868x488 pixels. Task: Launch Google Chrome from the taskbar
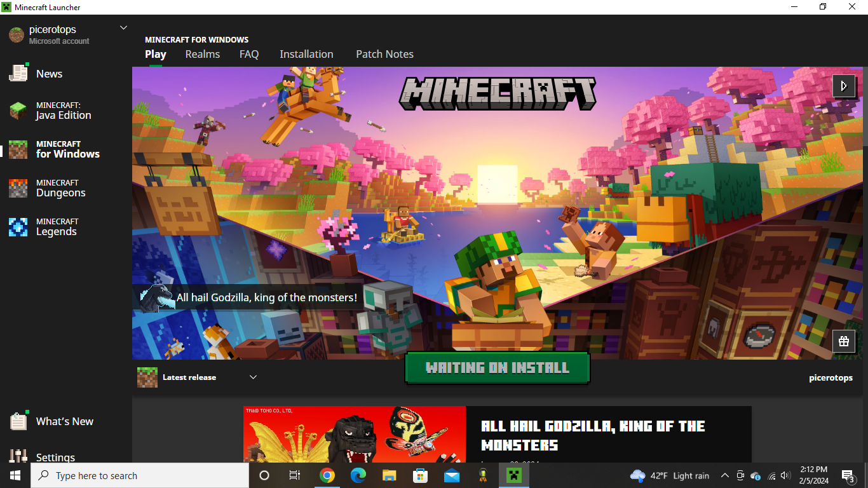pyautogui.click(x=327, y=475)
